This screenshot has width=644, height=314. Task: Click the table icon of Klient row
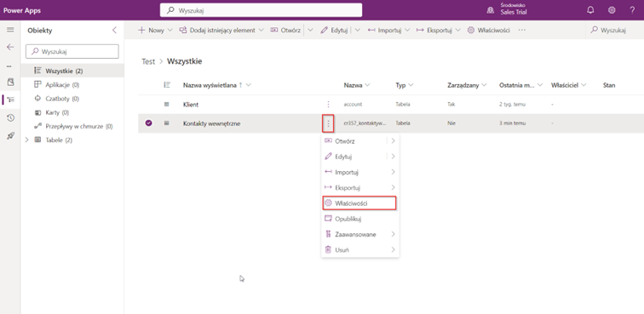[167, 105]
